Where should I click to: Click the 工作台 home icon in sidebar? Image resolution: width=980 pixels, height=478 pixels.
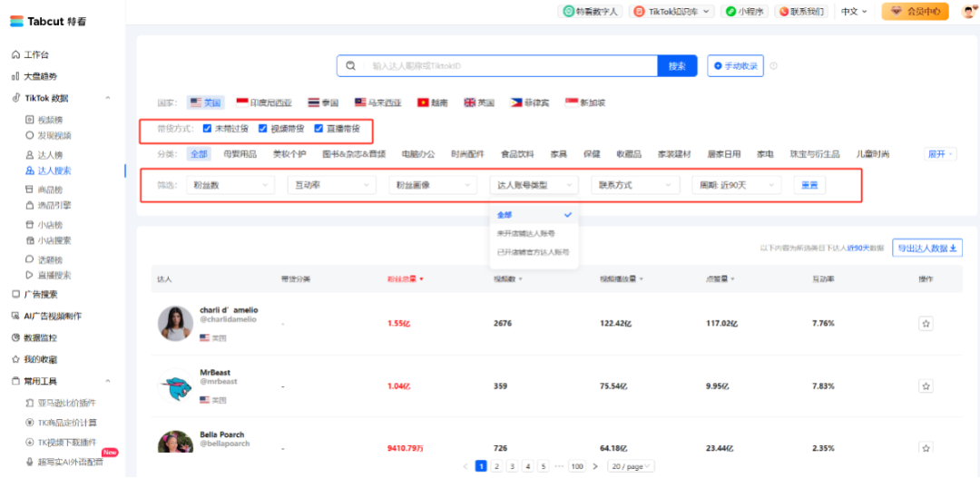click(x=15, y=55)
